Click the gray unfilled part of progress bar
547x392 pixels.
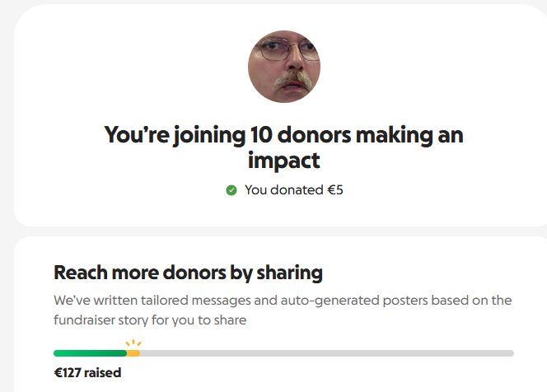330,353
